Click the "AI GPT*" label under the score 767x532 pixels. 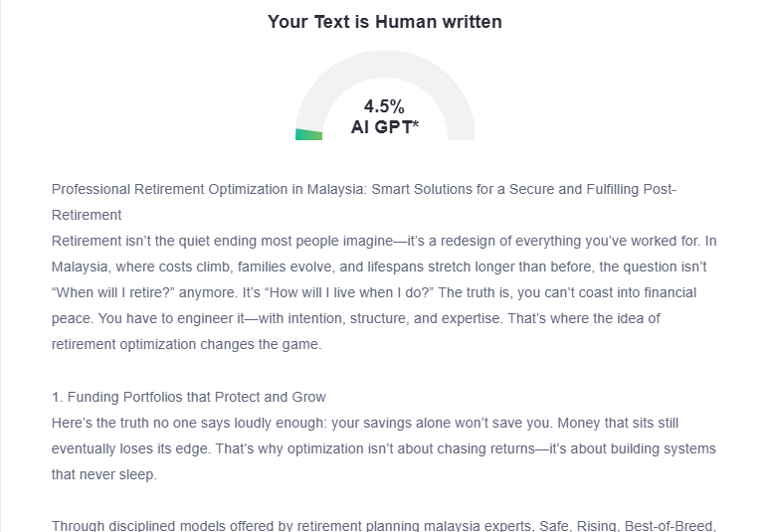tap(384, 127)
